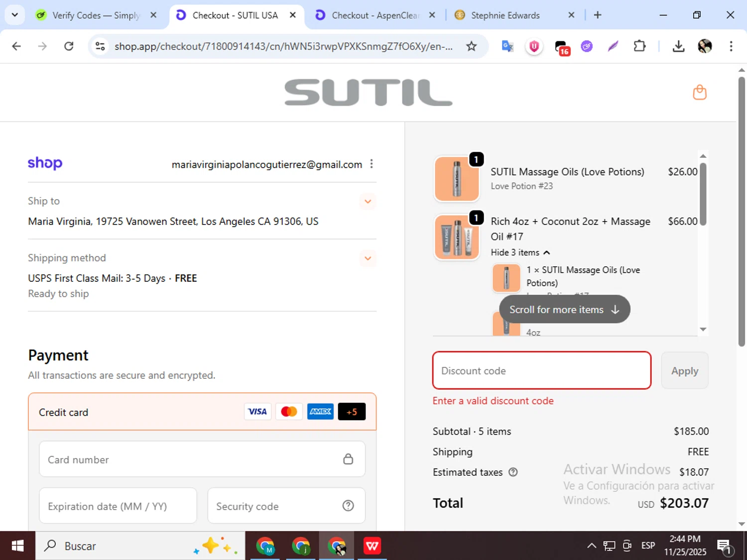Open the estimated taxes info icon
Viewport: 747px width, 560px height.
(513, 472)
